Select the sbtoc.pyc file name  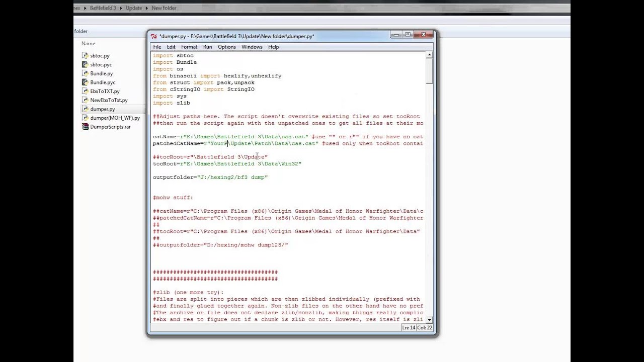click(x=101, y=65)
